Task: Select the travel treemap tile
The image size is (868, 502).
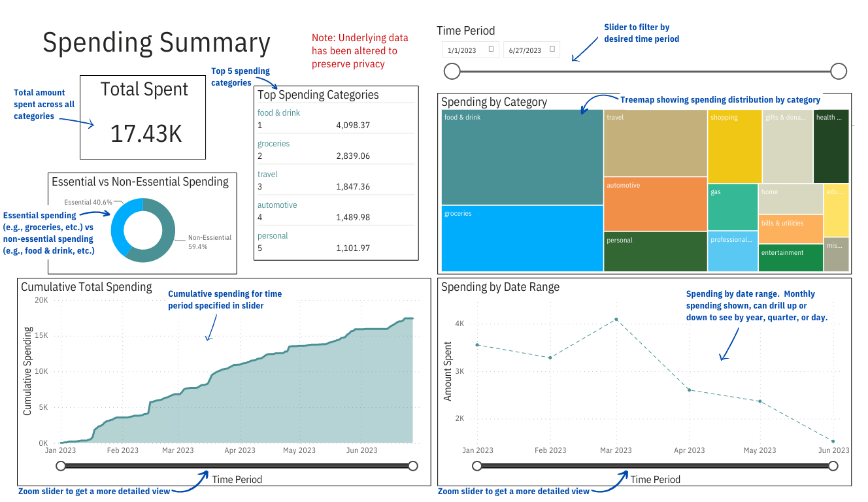Action: click(656, 143)
